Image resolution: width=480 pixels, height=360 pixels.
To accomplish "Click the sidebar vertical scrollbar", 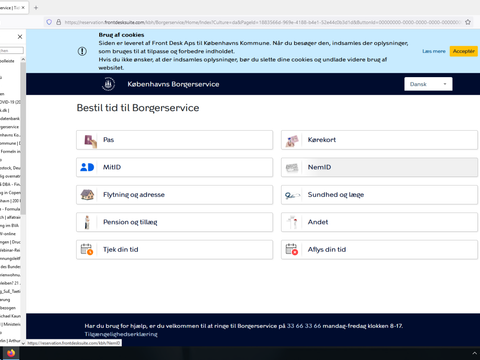I will pyautogui.click(x=23, y=138).
